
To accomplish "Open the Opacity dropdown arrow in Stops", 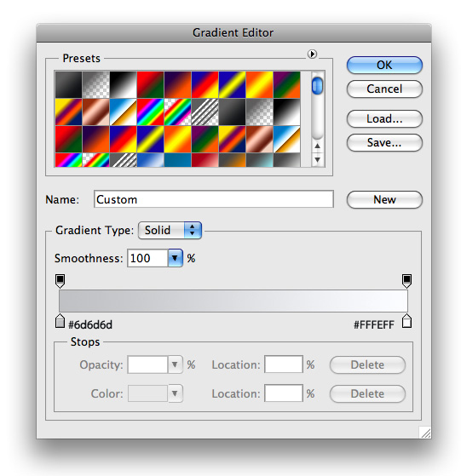I will (x=176, y=364).
